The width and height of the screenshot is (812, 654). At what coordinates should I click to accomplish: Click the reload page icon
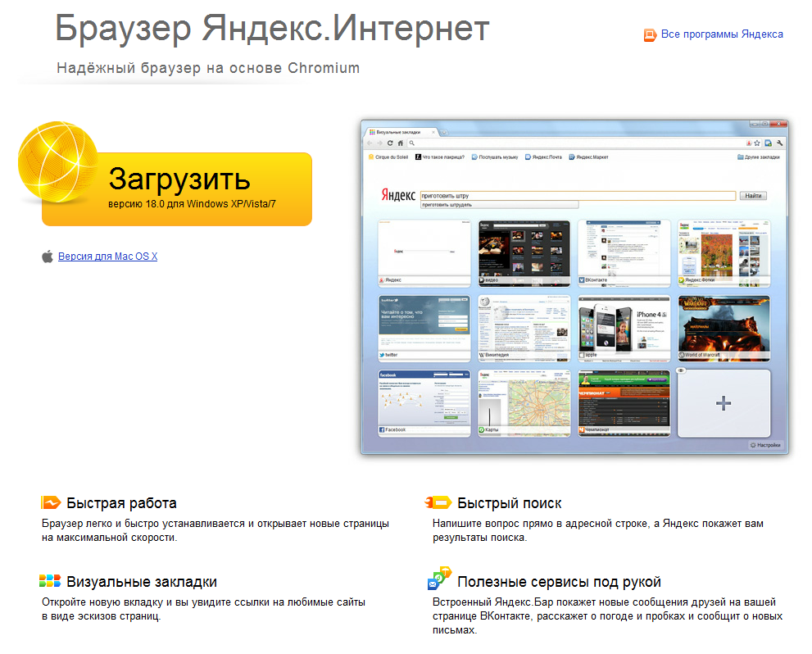[390, 143]
